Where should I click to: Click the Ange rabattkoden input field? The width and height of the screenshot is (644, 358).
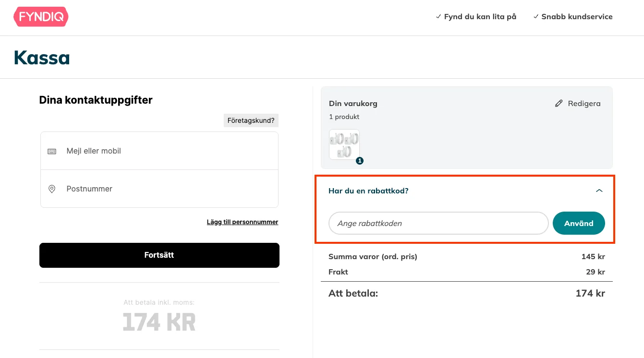click(x=438, y=223)
